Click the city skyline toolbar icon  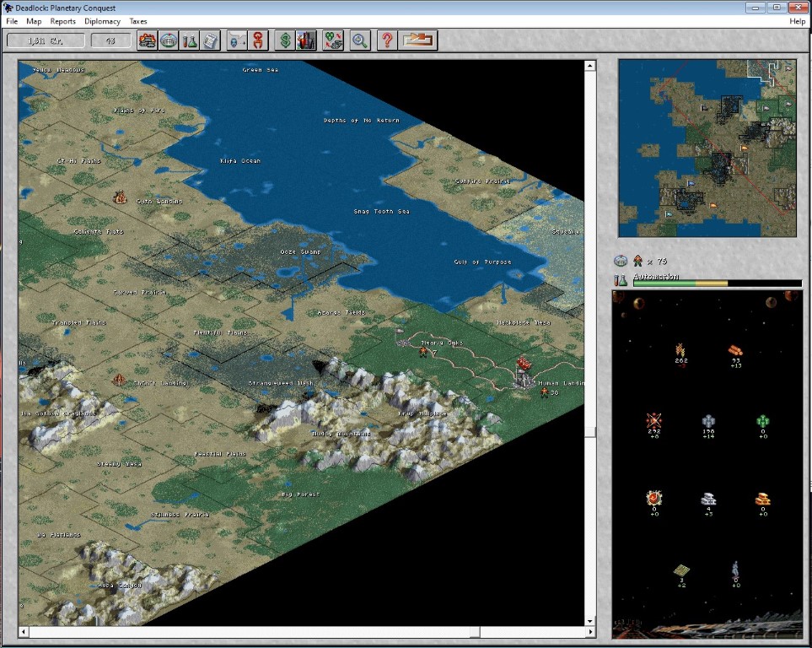306,40
